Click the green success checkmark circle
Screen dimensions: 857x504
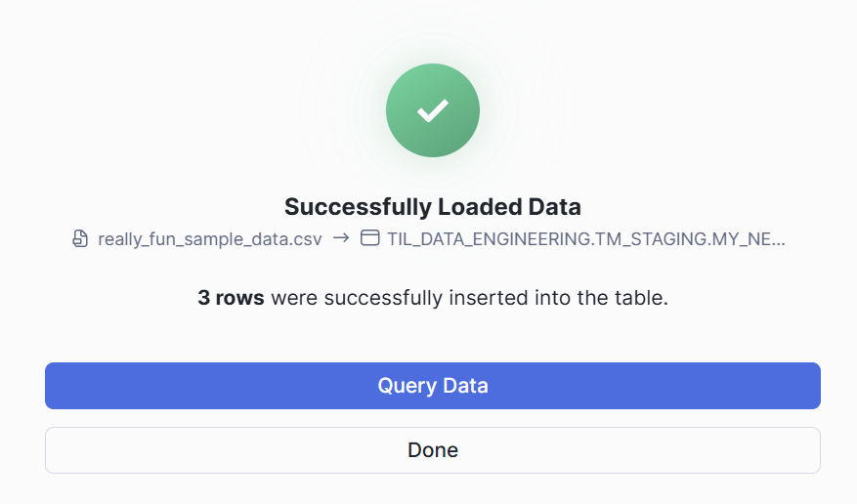pyautogui.click(x=433, y=110)
